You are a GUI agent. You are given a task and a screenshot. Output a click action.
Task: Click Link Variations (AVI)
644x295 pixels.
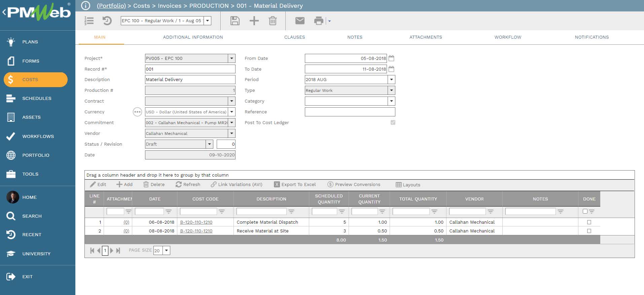click(x=237, y=184)
